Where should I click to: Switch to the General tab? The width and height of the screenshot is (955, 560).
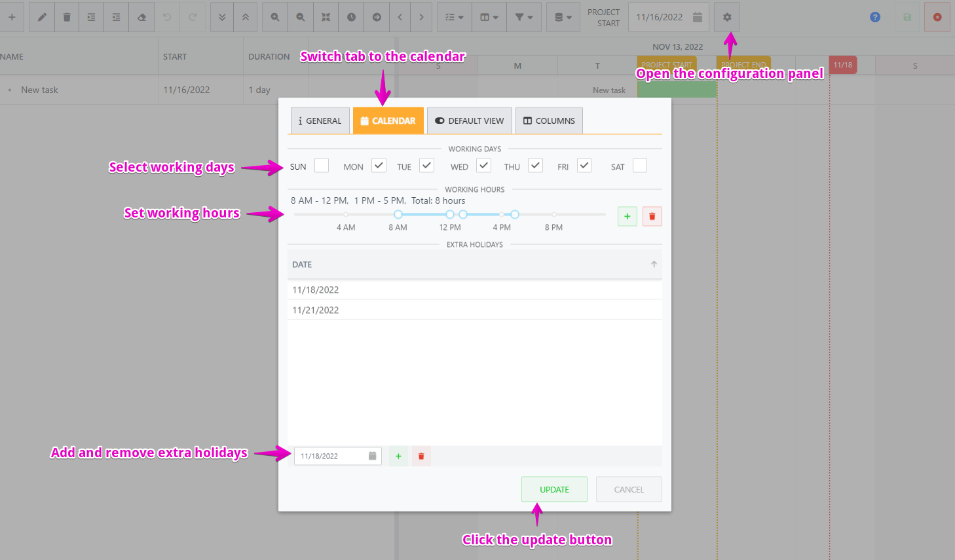click(x=320, y=121)
